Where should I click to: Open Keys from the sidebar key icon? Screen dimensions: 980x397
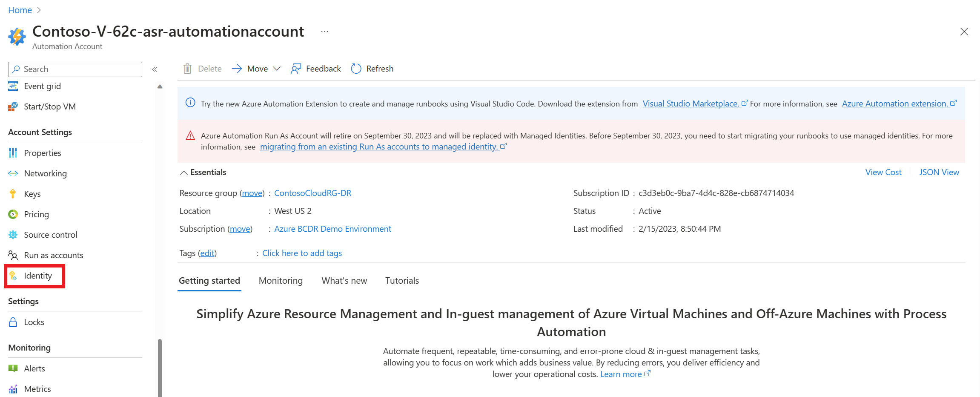click(13, 194)
